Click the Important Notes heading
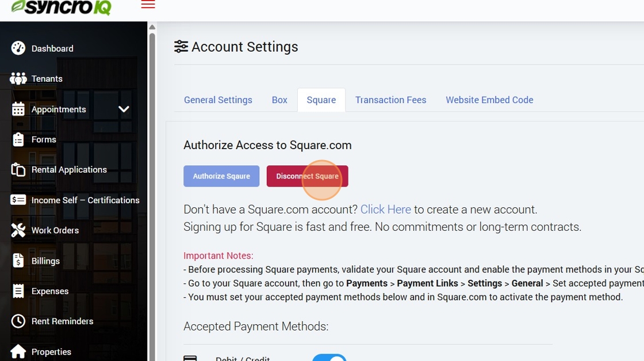Viewport: 644px width, 361px height. [x=218, y=255]
